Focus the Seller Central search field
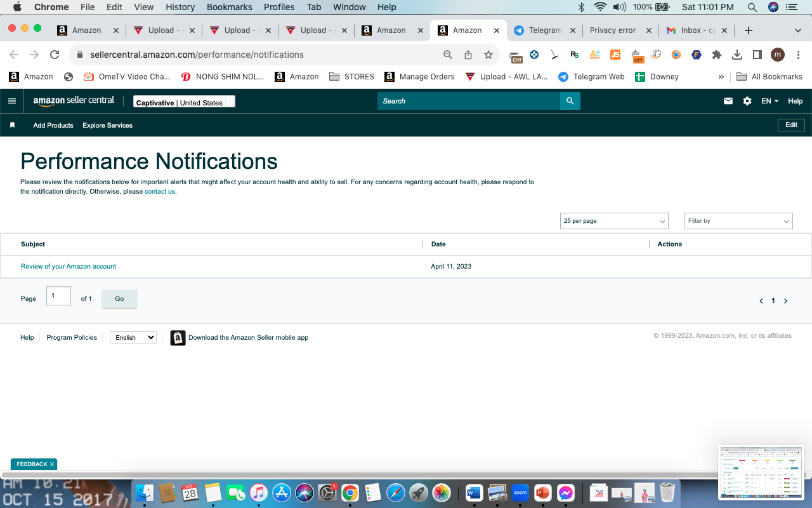This screenshot has width=812, height=508. [x=469, y=101]
